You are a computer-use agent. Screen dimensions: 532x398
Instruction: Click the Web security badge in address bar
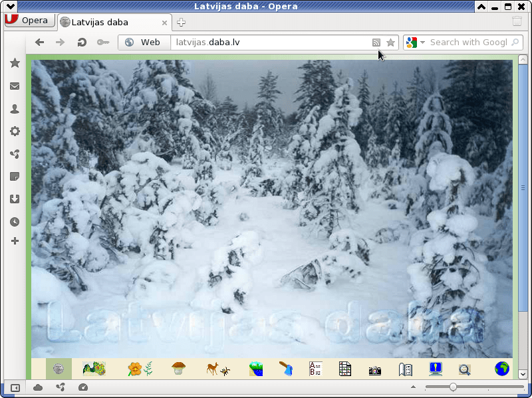pyautogui.click(x=144, y=43)
